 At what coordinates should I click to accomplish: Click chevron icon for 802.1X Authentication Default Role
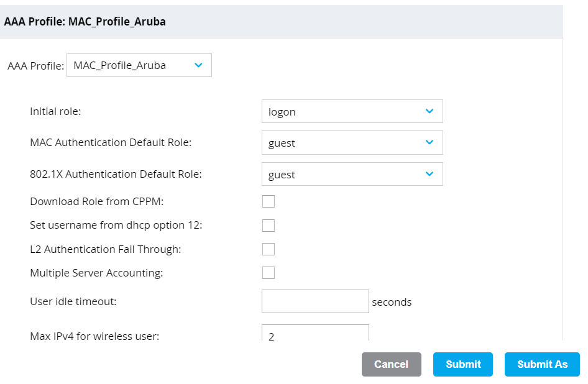[x=430, y=173]
